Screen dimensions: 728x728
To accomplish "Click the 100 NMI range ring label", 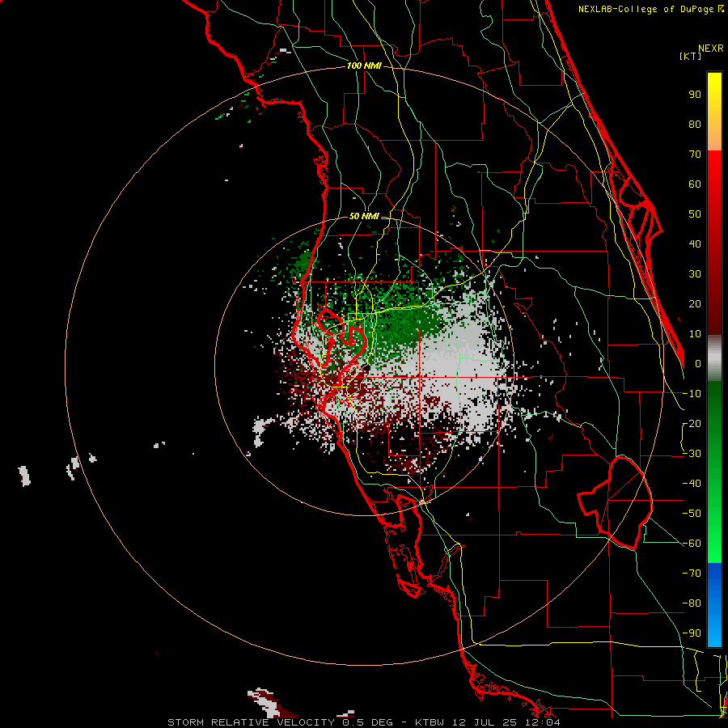I will click(364, 66).
